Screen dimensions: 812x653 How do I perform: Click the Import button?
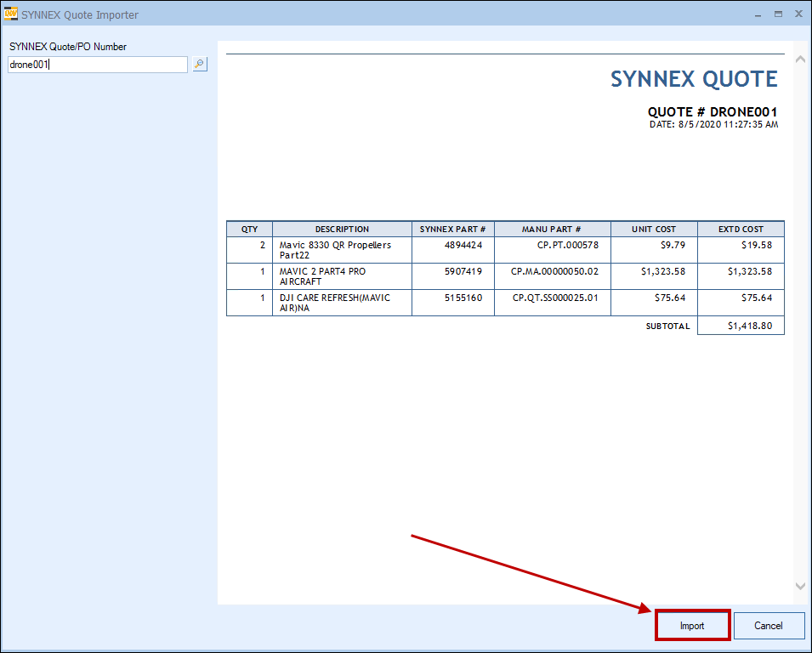pyautogui.click(x=692, y=626)
